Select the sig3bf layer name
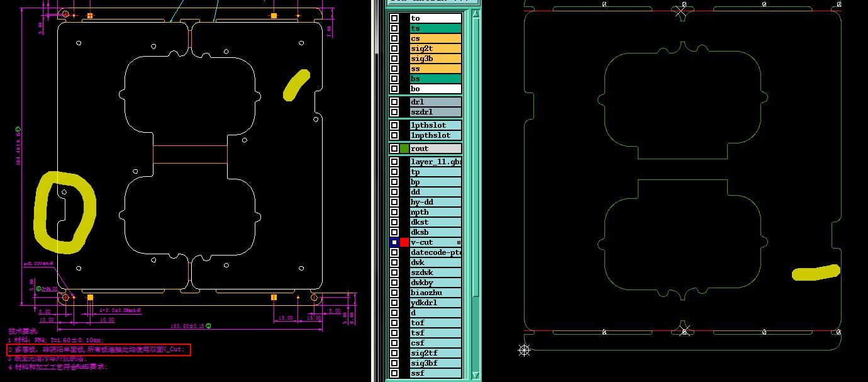Screen dimensions: 868x382 click(435, 363)
